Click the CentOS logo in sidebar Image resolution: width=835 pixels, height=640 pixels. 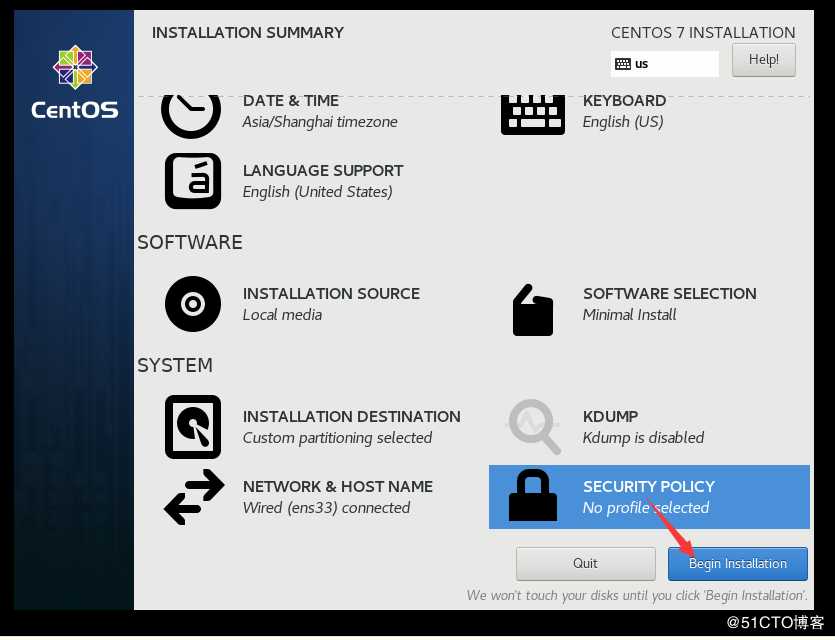[x=75, y=83]
